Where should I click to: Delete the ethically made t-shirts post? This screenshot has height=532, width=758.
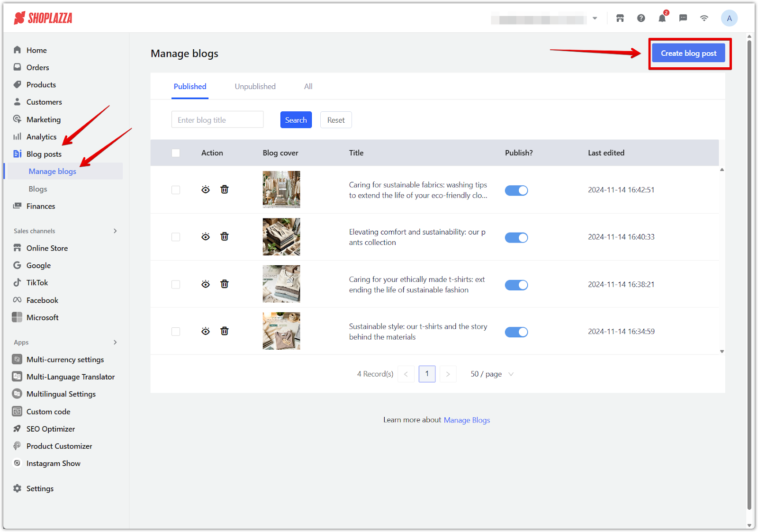[225, 284]
